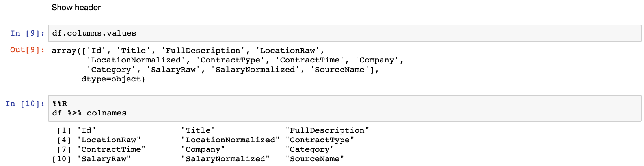Click the [10] row index in R output
The image size is (644, 166).
62,159
